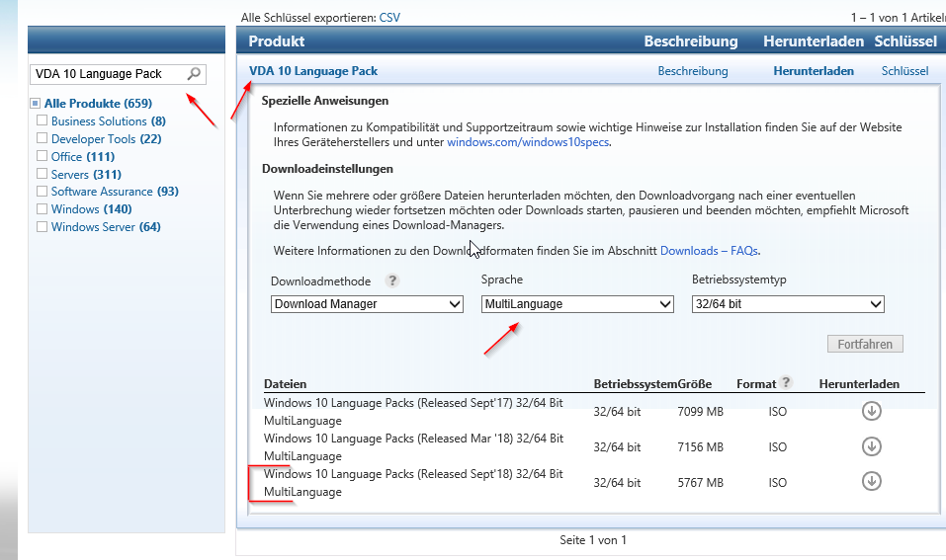The height and width of the screenshot is (560, 946).
Task: Check the Software Assurance filter
Action: tap(42, 191)
